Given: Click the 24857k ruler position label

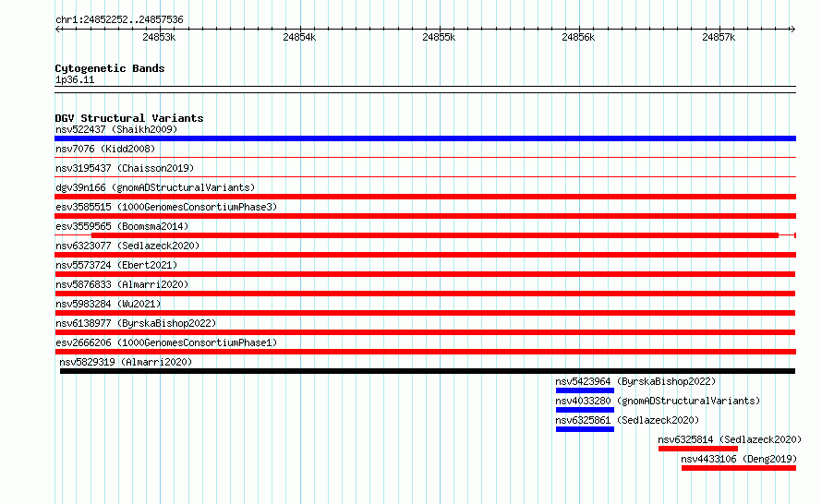Looking at the screenshot, I should (x=719, y=37).
